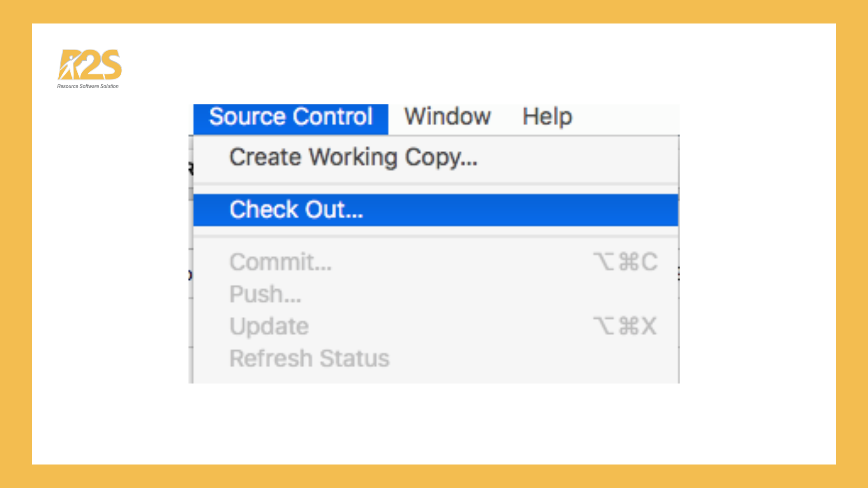
Task: Open the Help menu
Action: pyautogui.click(x=547, y=117)
